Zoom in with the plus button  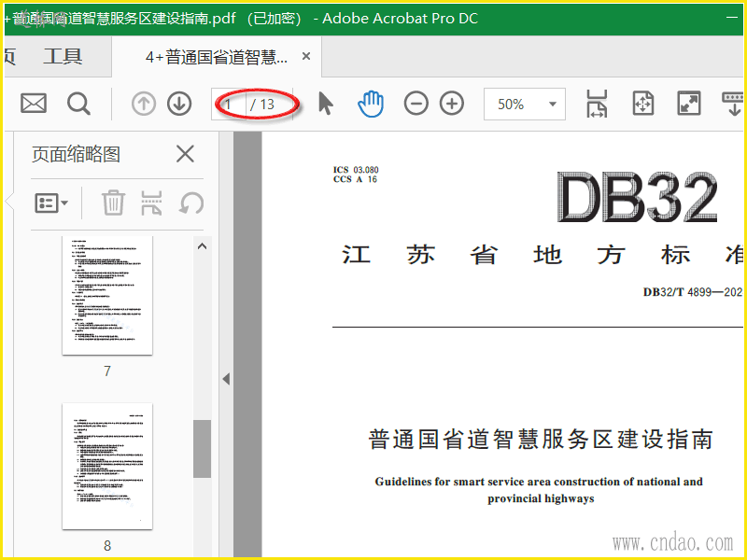point(452,104)
